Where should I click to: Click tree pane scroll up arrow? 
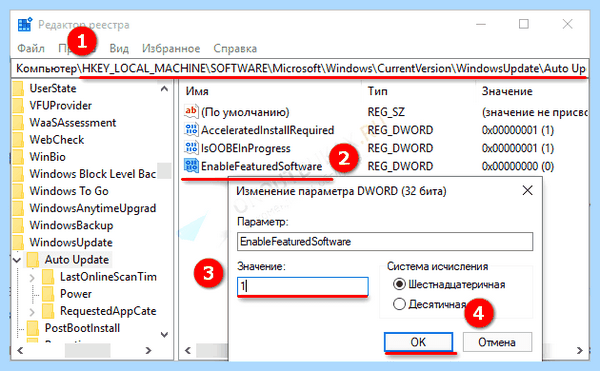pyautogui.click(x=164, y=89)
